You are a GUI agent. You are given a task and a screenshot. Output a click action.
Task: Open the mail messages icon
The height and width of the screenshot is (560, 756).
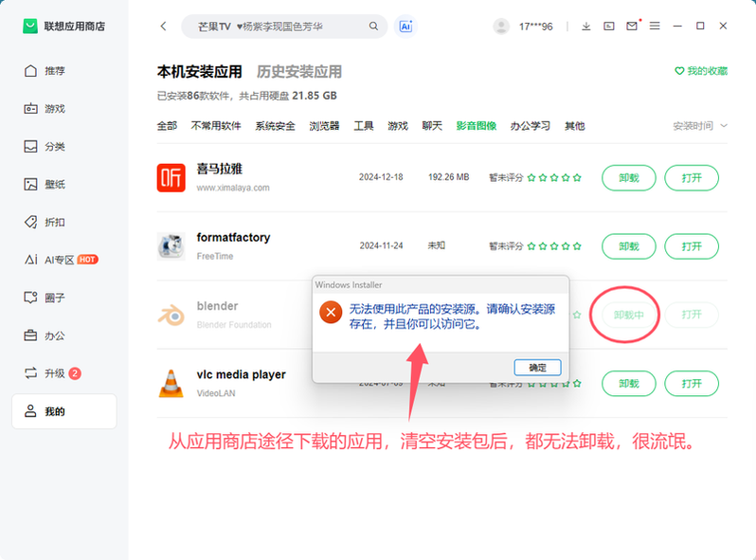632,26
